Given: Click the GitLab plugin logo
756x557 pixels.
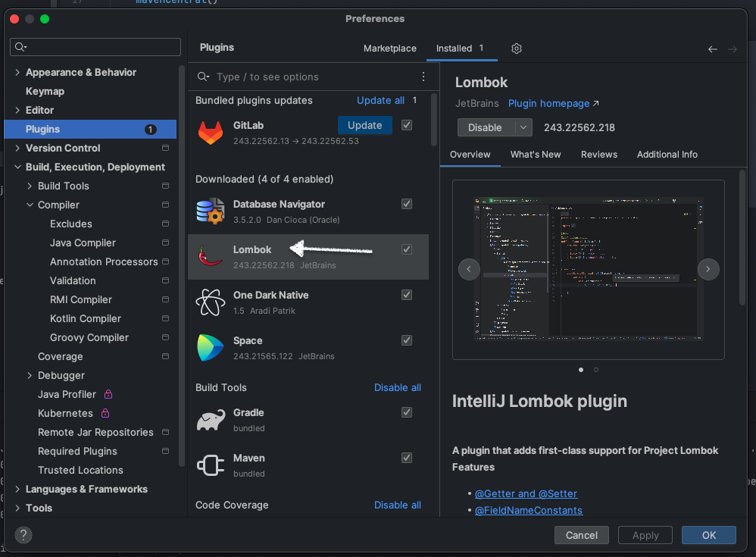Looking at the screenshot, I should click(211, 133).
